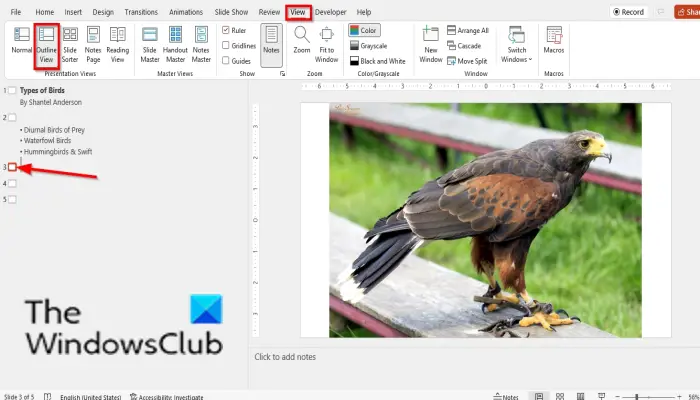The width and height of the screenshot is (700, 400).
Task: Click Move Split
Action: click(x=467, y=61)
